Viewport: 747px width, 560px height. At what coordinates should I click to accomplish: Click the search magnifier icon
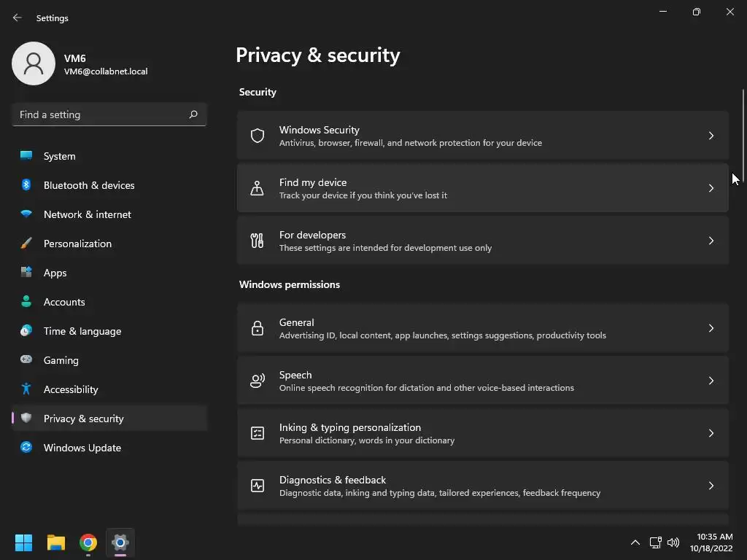193,114
